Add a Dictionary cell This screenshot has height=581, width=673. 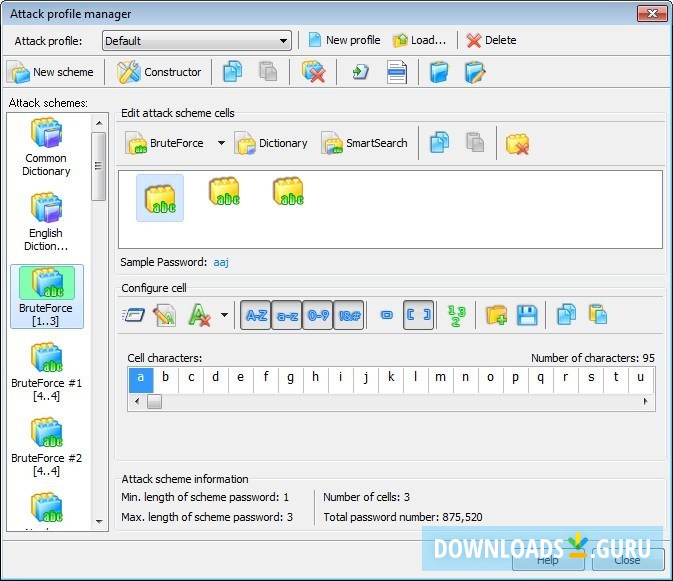click(271, 143)
